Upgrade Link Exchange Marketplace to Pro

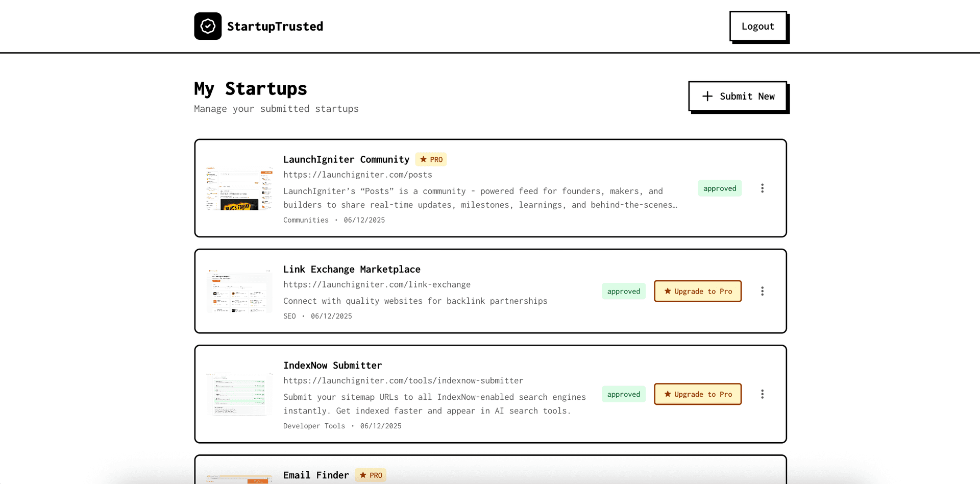[x=698, y=291]
